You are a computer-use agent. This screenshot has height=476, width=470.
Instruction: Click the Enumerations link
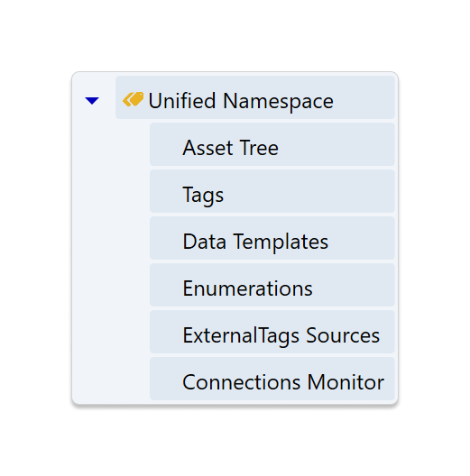(x=272, y=285)
